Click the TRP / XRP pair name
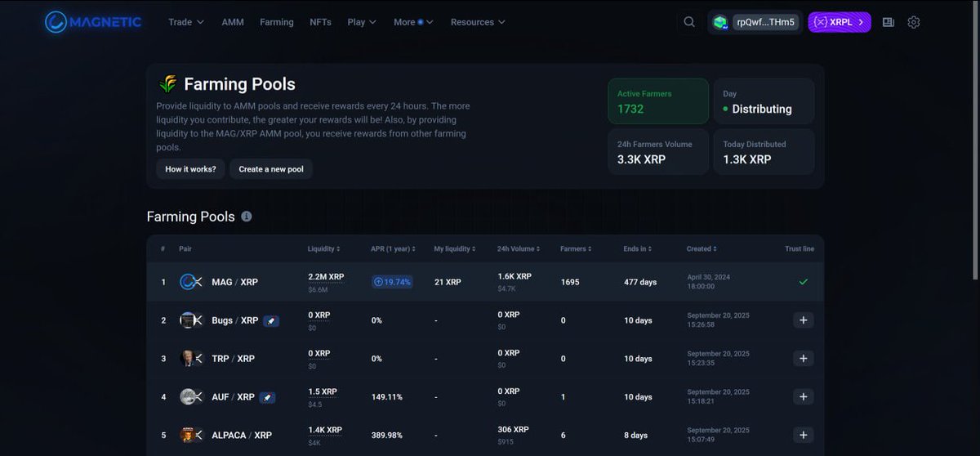This screenshot has height=456, width=980. [x=233, y=359]
